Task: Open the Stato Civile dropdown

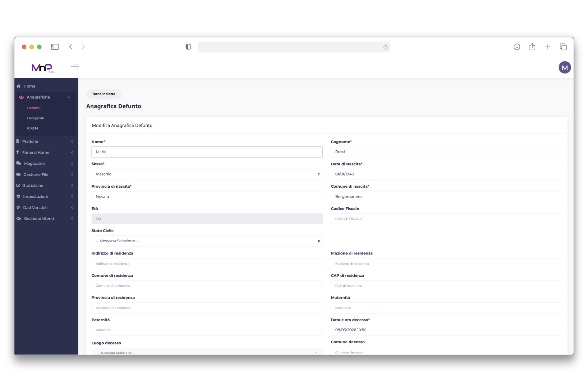Action: click(207, 241)
